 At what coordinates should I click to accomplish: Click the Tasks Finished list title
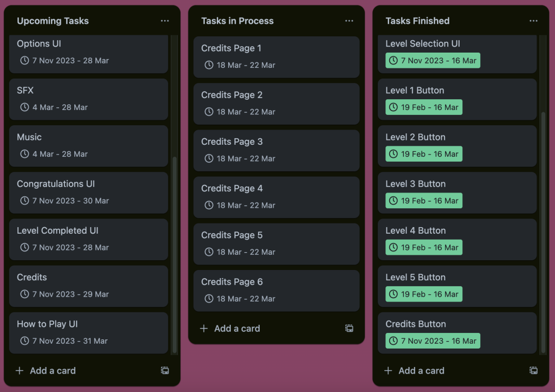(x=417, y=21)
